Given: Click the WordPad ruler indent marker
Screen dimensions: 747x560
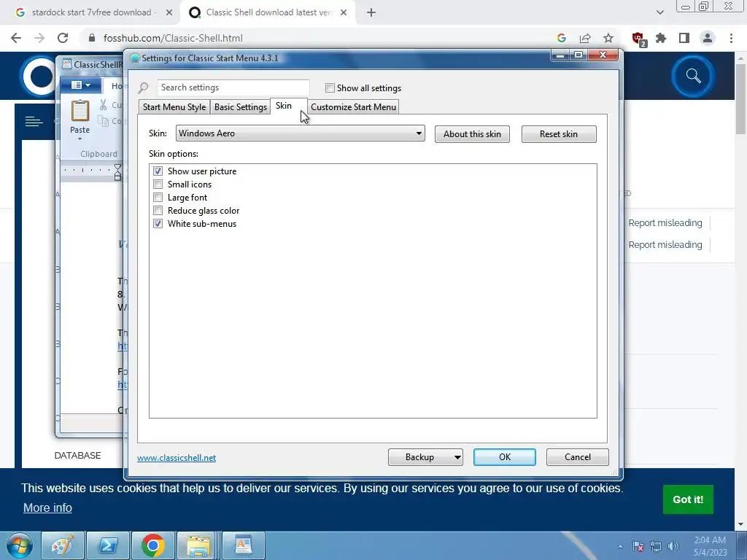Looking at the screenshot, I should (x=117, y=172).
